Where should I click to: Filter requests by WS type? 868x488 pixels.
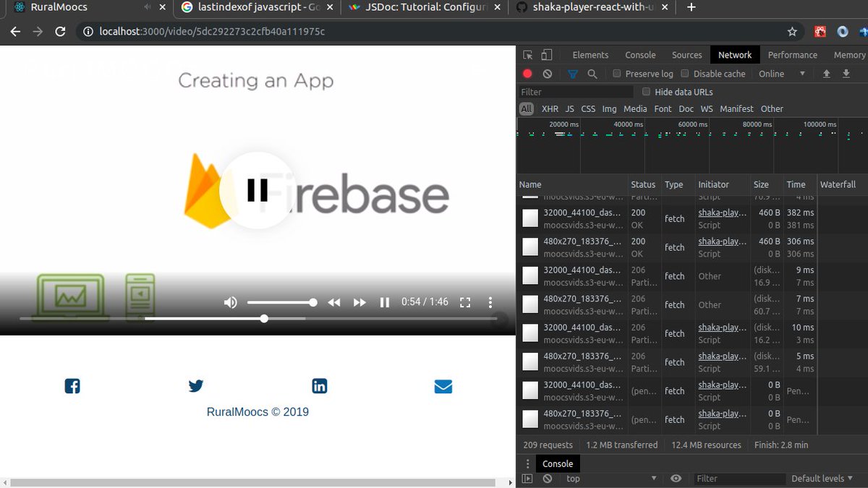click(707, 108)
